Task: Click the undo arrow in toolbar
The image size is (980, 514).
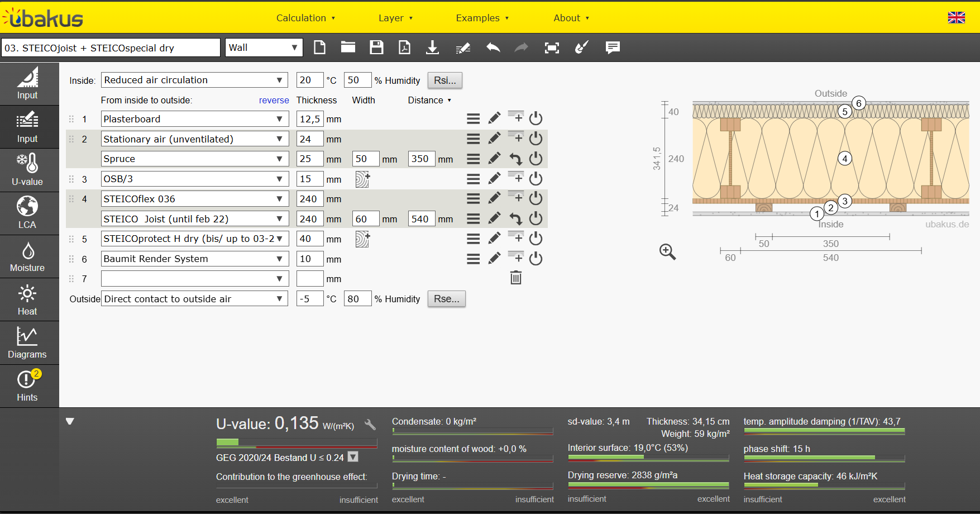Action: pyautogui.click(x=493, y=47)
